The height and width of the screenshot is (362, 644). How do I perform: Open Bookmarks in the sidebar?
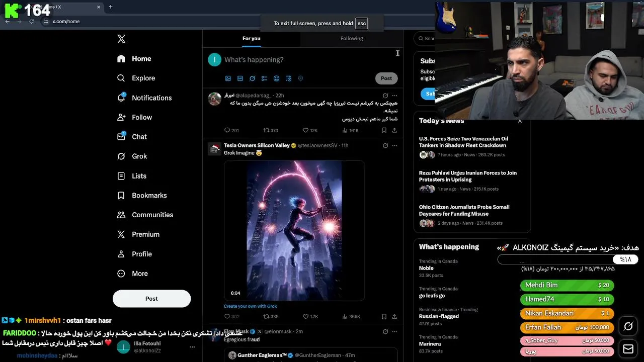point(141,195)
